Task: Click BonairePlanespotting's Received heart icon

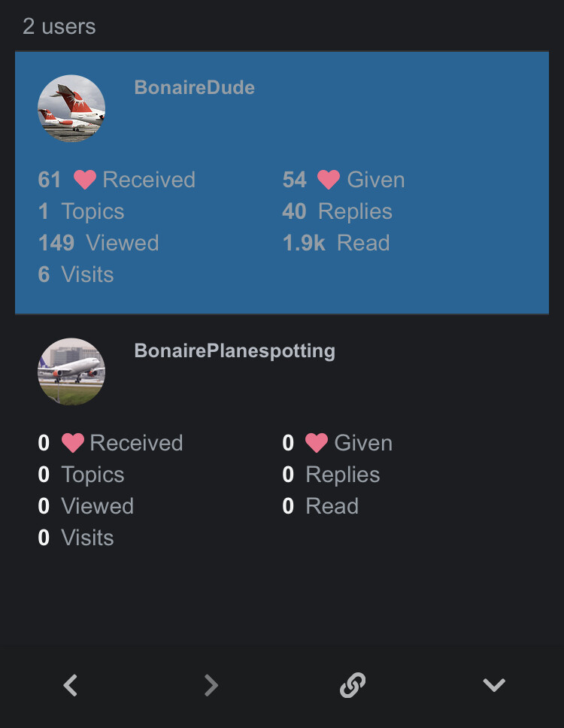Action: (x=73, y=442)
